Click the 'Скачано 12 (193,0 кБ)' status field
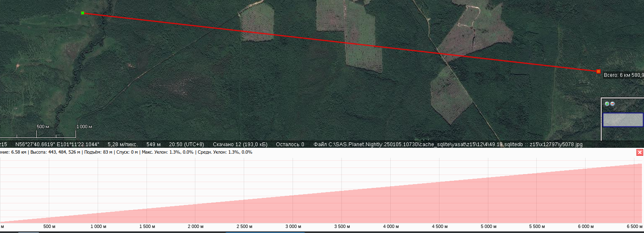The width and height of the screenshot is (644, 233). click(240, 144)
